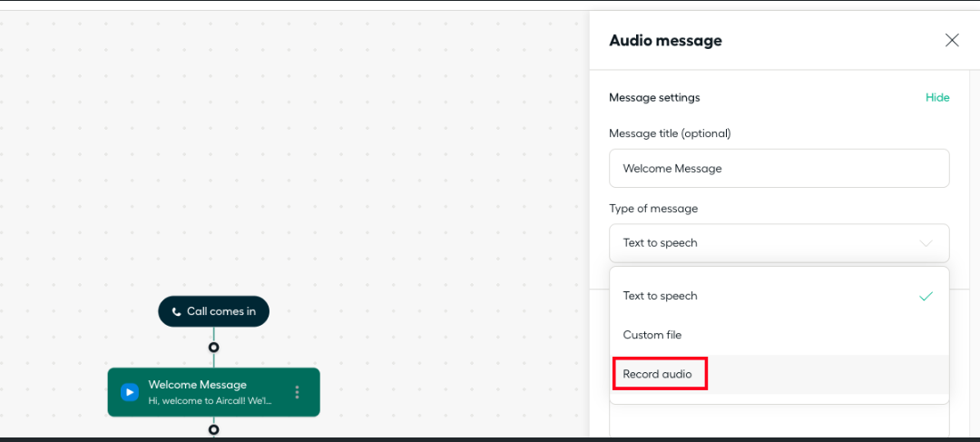Open the Type of message dropdown showing Text to speech

point(779,242)
